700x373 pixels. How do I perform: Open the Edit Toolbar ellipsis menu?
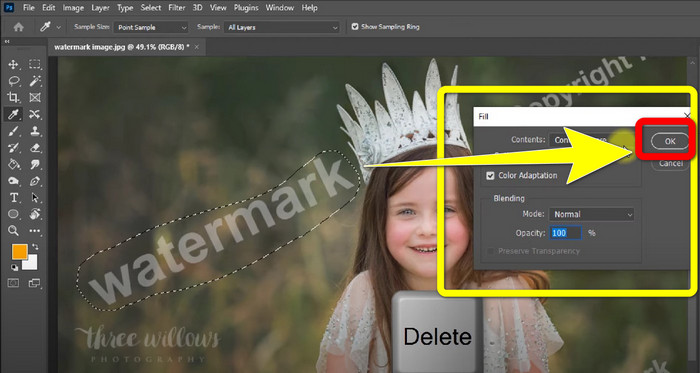point(34,231)
